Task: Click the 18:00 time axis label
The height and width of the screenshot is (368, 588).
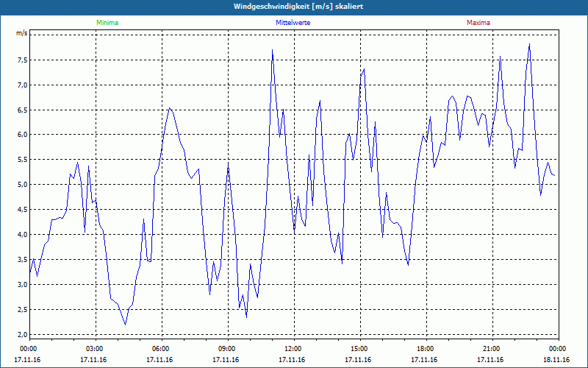Action: [x=425, y=349]
